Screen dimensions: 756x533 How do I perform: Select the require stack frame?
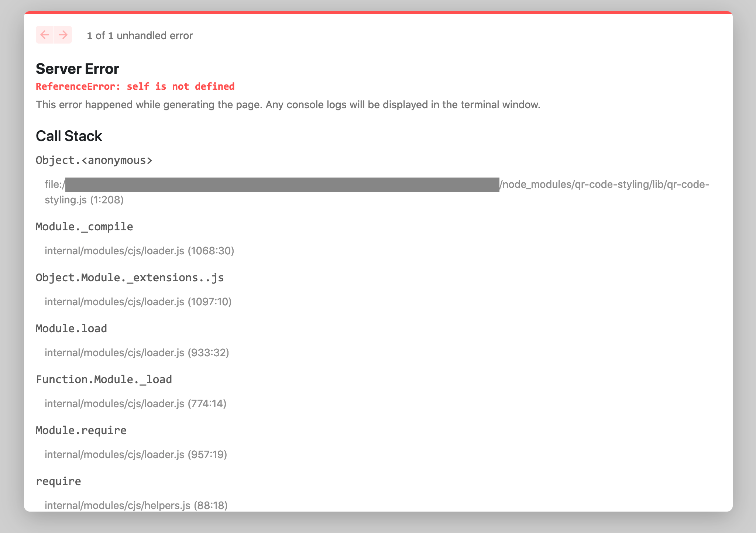coord(58,481)
